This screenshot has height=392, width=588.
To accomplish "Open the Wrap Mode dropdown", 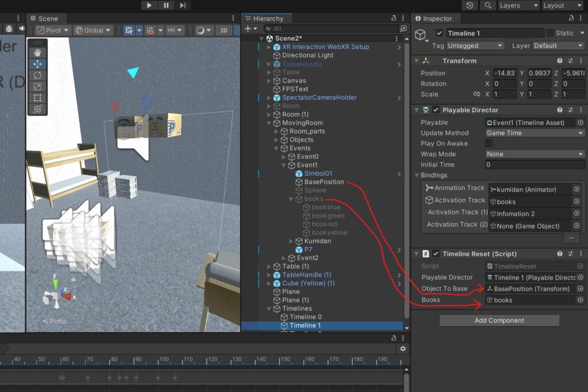I will 535,154.
